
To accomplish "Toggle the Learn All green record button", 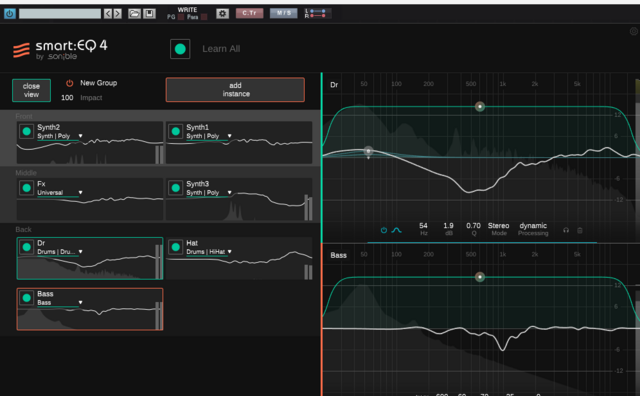I will (x=180, y=49).
